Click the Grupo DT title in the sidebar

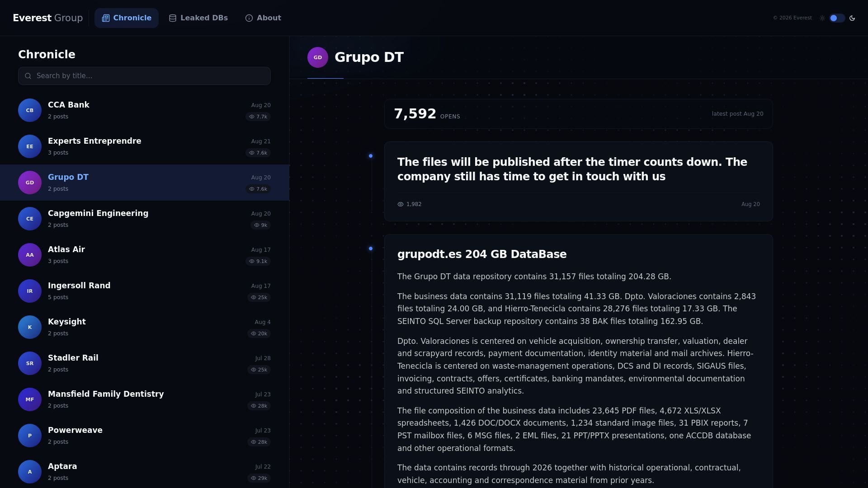[x=68, y=177]
